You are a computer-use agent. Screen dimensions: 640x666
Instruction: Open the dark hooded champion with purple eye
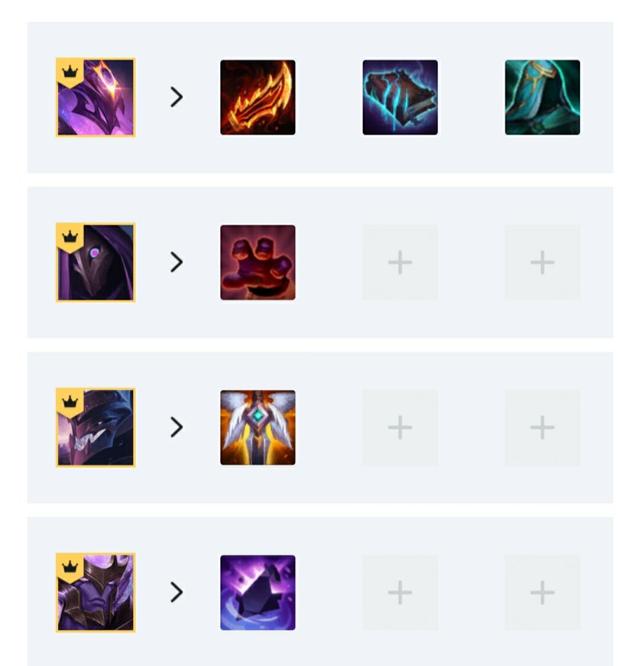96,262
